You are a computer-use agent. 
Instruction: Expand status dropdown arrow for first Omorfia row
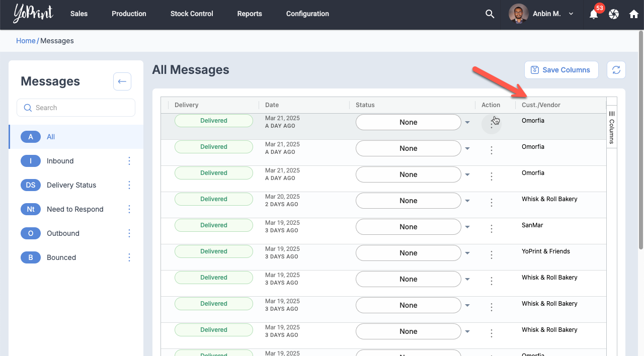467,122
